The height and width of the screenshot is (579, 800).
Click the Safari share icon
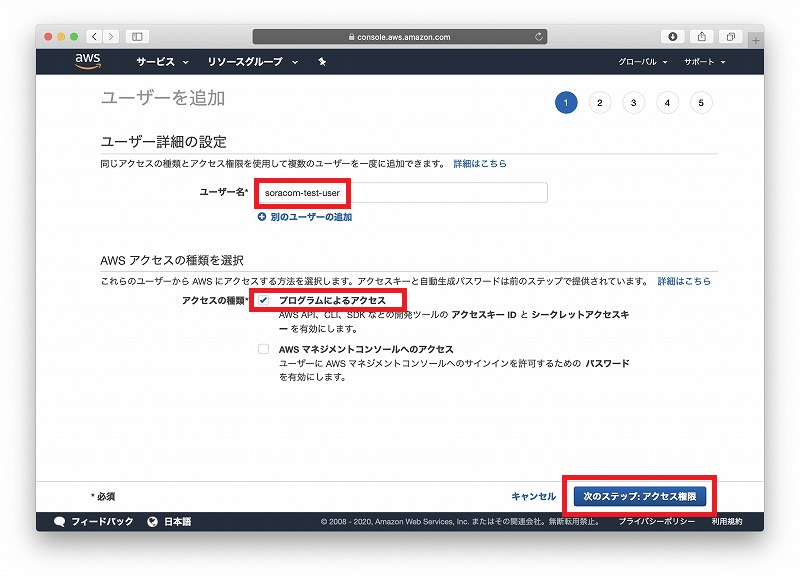tap(702, 36)
